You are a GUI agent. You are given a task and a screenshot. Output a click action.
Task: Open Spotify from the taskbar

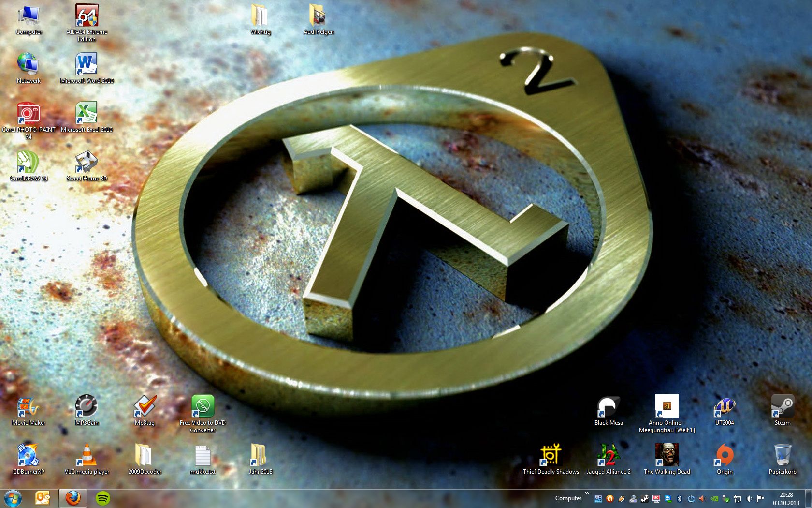tap(102, 498)
